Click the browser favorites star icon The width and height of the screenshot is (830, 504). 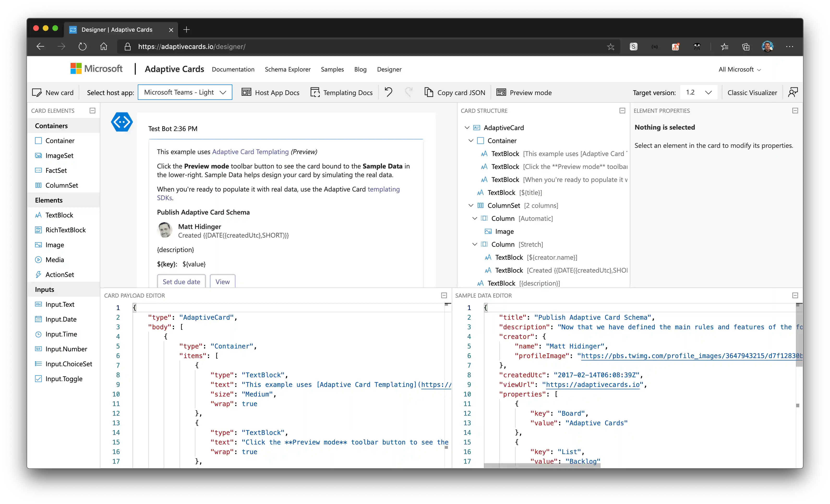tap(611, 47)
